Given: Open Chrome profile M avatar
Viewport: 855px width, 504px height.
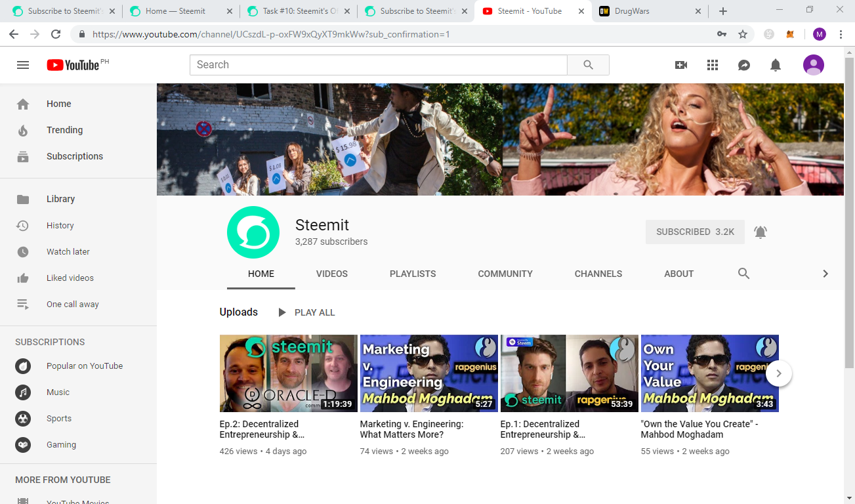Looking at the screenshot, I should pos(820,34).
